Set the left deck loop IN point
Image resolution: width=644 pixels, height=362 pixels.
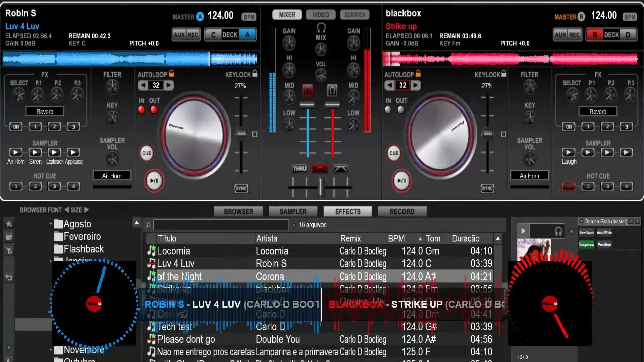pyautogui.click(x=142, y=109)
